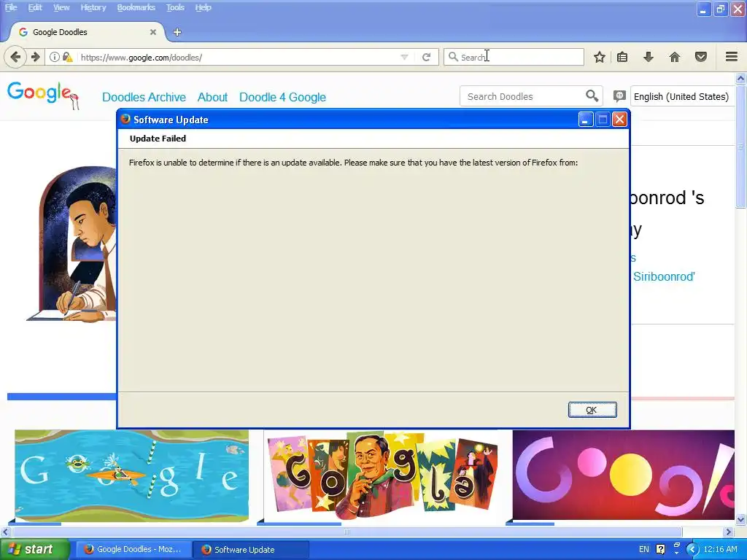
Task: Open the Downloads arrow icon
Action: pyautogui.click(x=649, y=57)
